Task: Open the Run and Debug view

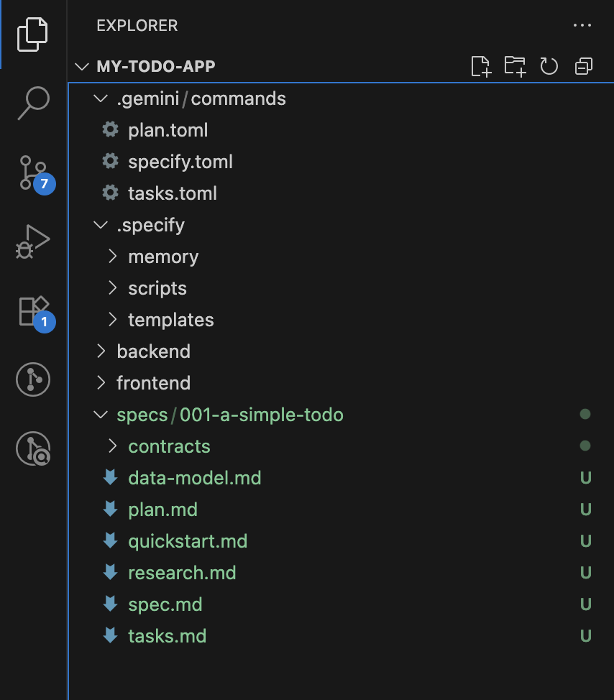Action: [33, 241]
